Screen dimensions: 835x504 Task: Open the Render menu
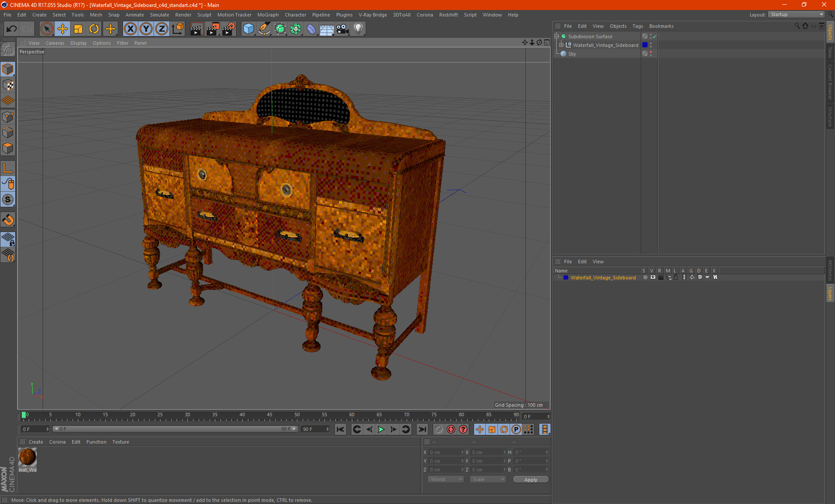pos(183,15)
